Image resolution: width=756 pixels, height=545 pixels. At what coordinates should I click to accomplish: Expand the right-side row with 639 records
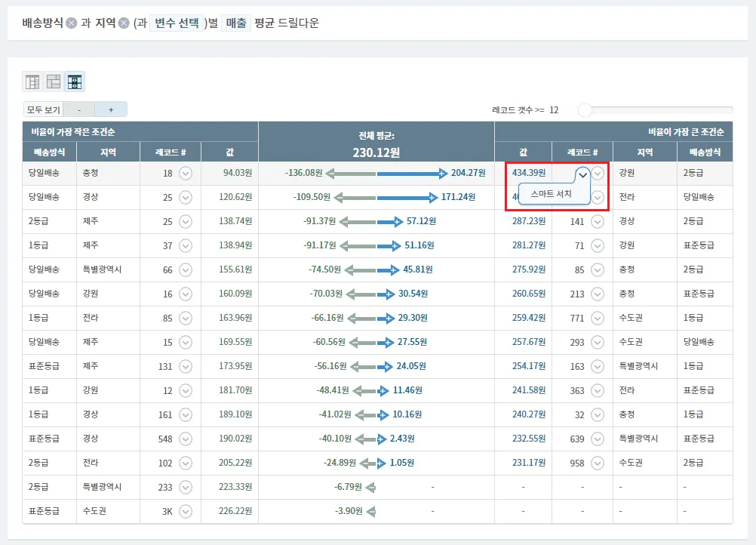pos(598,439)
